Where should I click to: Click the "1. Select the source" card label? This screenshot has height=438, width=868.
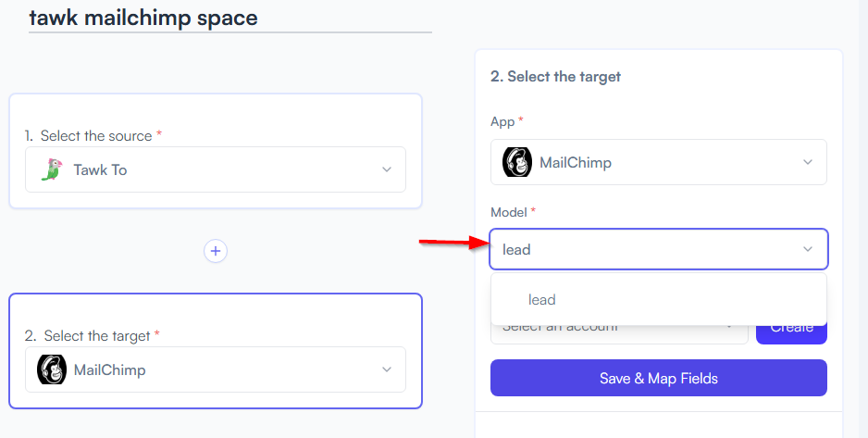(93, 136)
